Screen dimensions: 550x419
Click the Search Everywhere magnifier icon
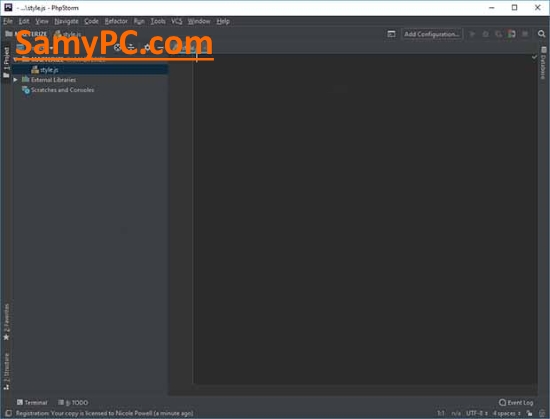click(x=541, y=34)
